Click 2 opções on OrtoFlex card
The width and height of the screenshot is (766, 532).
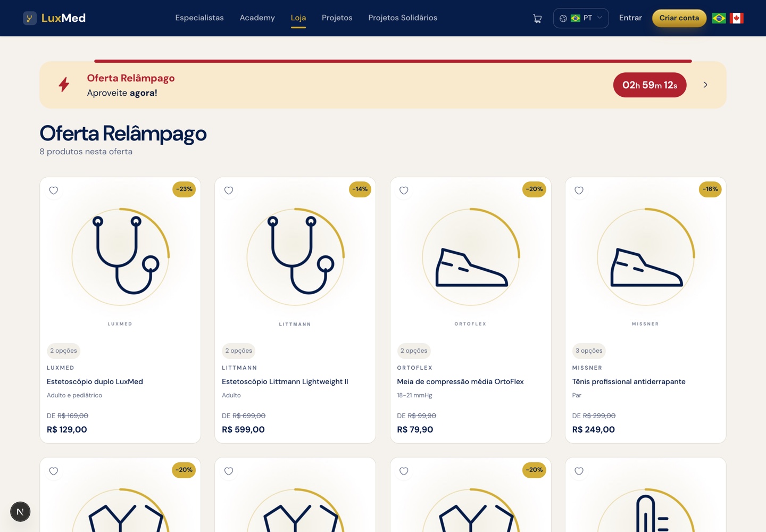pyautogui.click(x=414, y=351)
